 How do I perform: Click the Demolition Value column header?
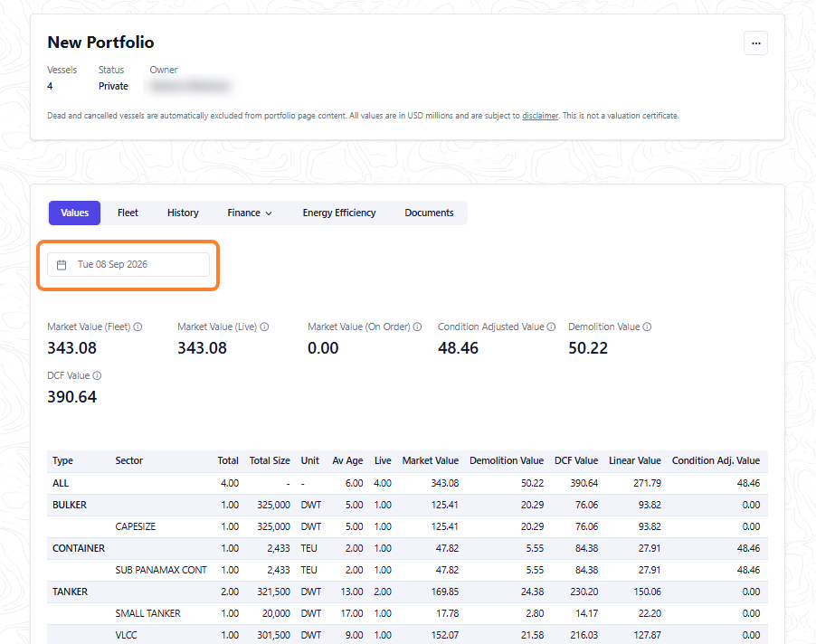click(507, 461)
